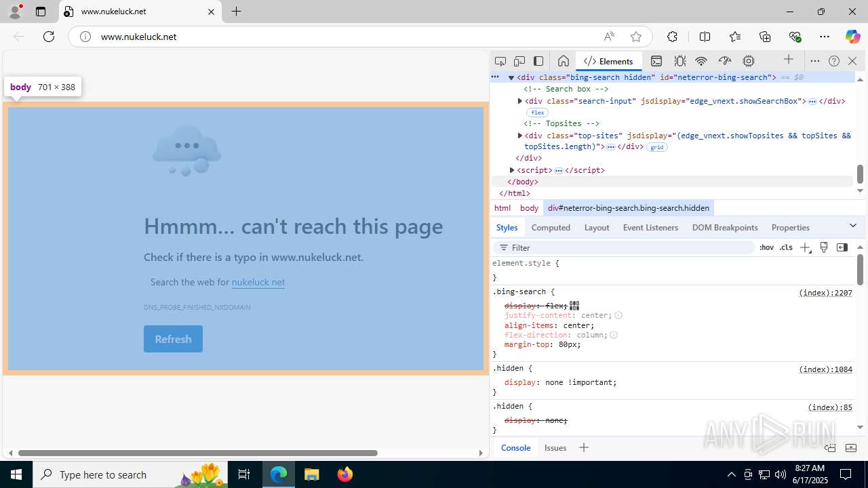Screen dimensions: 868x488
Task: Open source link (index):2207
Action: tap(825, 293)
